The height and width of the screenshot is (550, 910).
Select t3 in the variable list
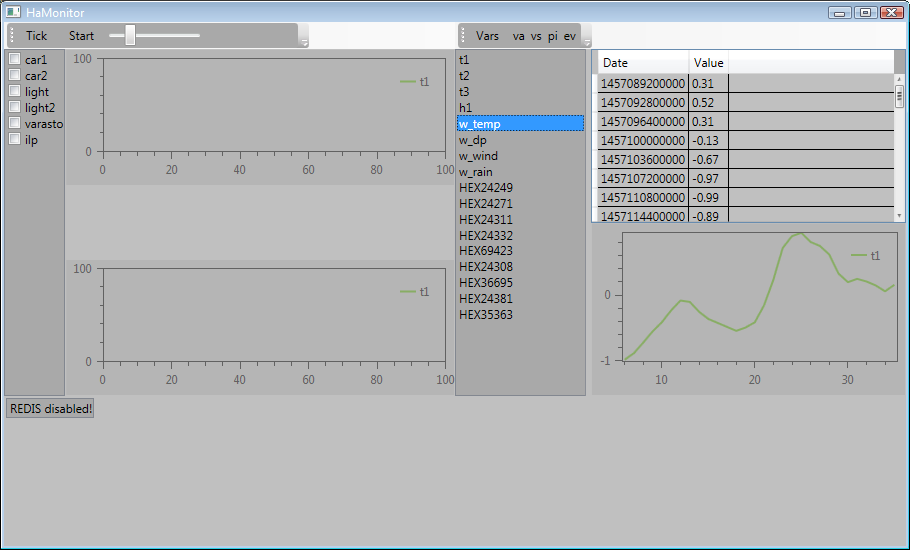point(521,92)
